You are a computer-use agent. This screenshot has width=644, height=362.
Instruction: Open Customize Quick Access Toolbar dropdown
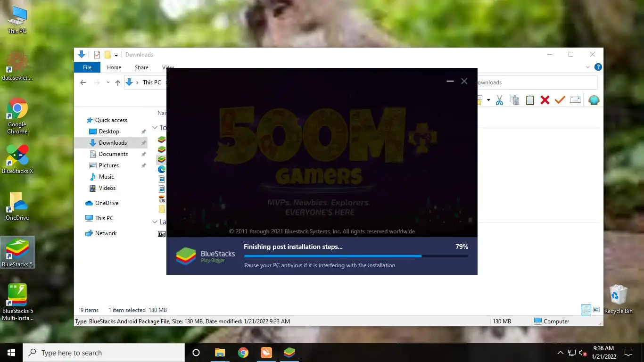pos(116,55)
